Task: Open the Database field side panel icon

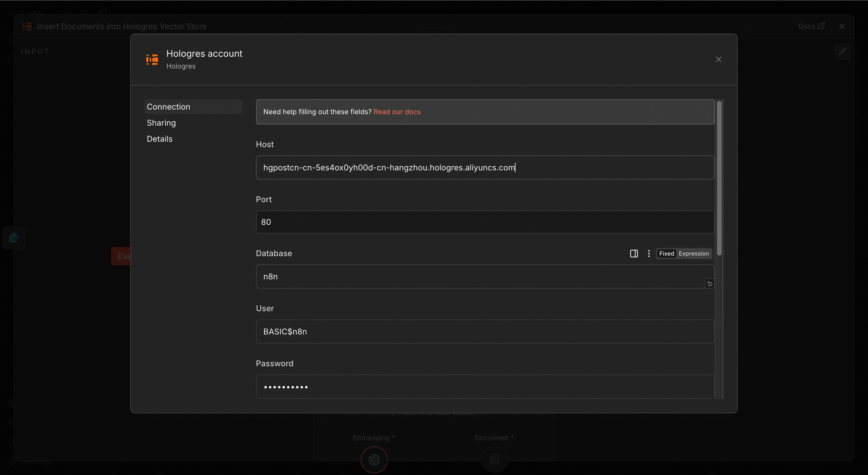Action: (634, 254)
